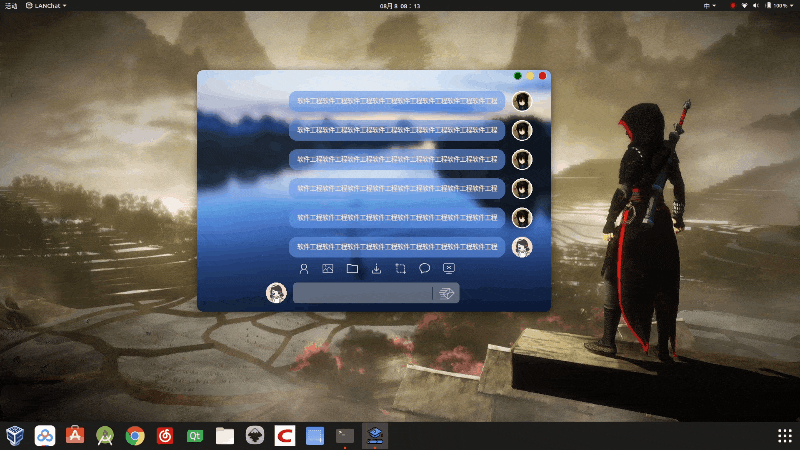Click the dark-haired avatar beside the topmost message
The image size is (800, 450).
pyautogui.click(x=522, y=101)
